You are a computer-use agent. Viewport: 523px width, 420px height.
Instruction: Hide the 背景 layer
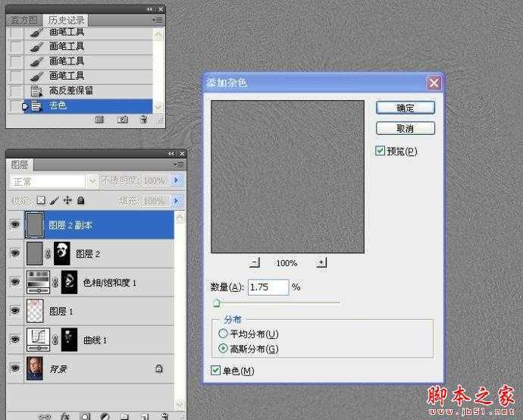15,368
